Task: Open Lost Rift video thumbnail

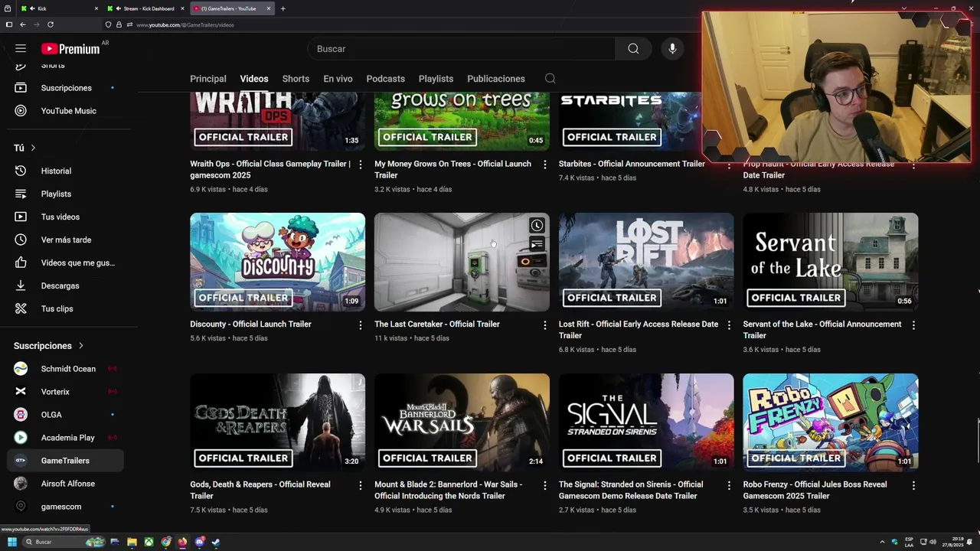Action: click(x=646, y=262)
